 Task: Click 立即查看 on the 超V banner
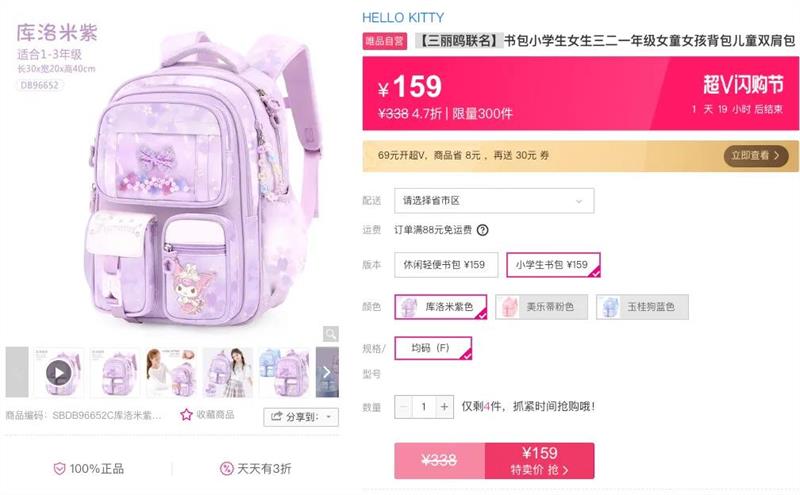click(x=756, y=156)
